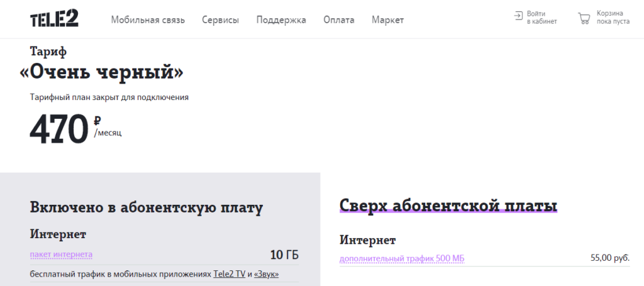Select Оплата in the top navigation

(338, 20)
